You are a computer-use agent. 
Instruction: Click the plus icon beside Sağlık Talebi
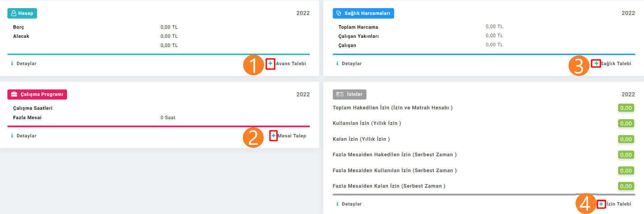point(596,63)
